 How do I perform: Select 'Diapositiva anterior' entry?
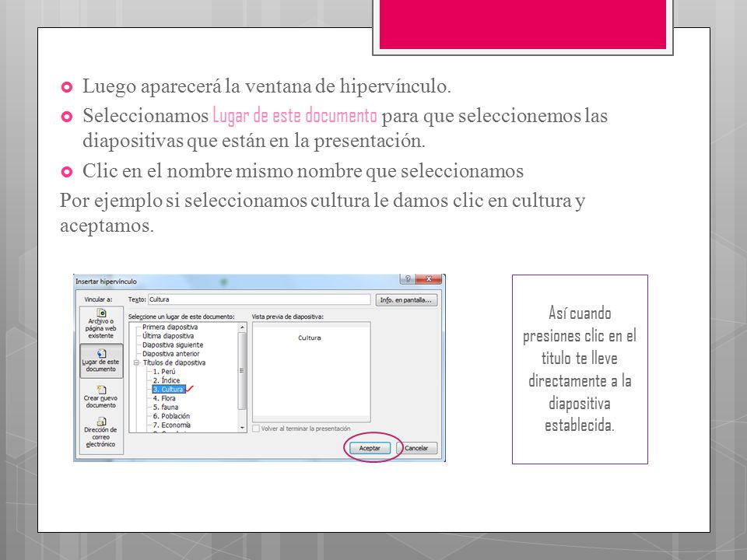point(171,354)
